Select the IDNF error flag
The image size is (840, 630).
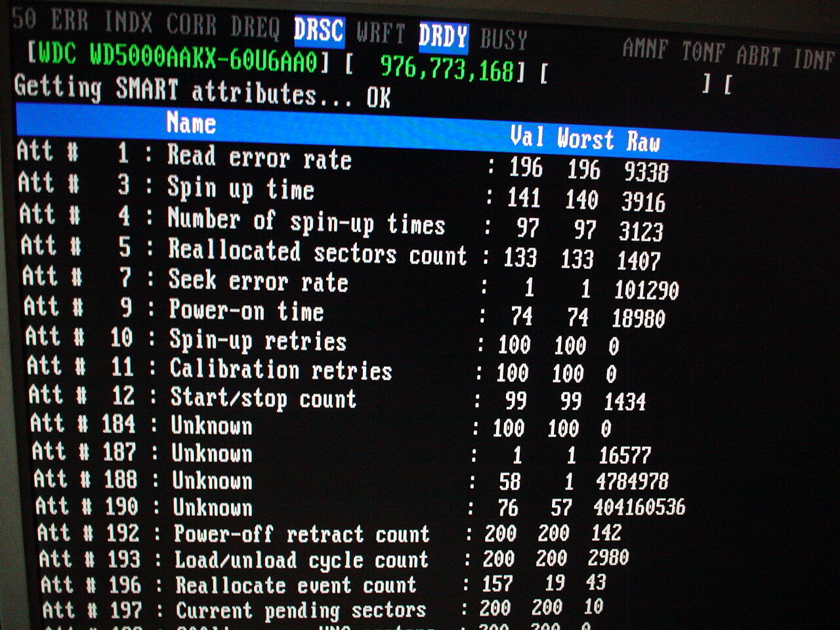point(814,60)
